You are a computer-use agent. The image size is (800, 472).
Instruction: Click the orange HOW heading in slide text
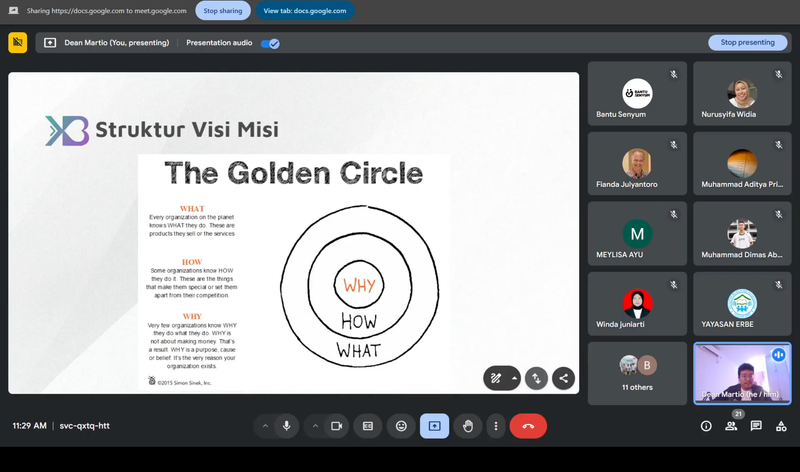pyautogui.click(x=192, y=262)
